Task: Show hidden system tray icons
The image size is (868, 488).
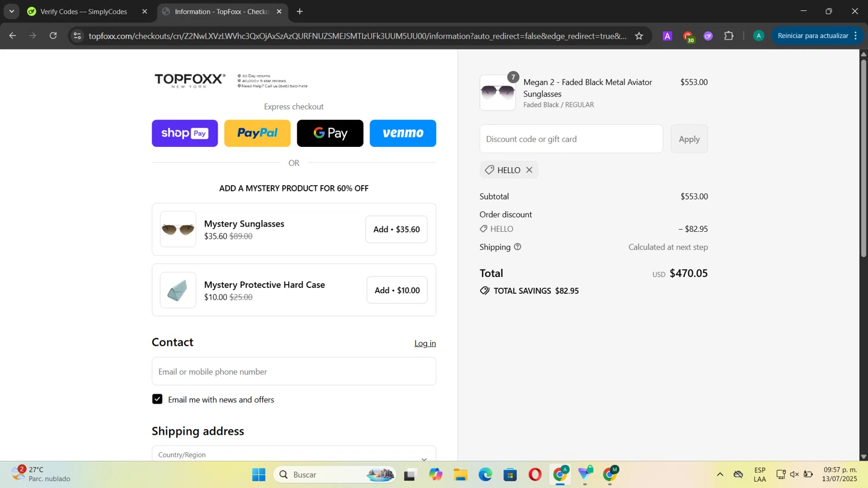Action: (x=720, y=475)
